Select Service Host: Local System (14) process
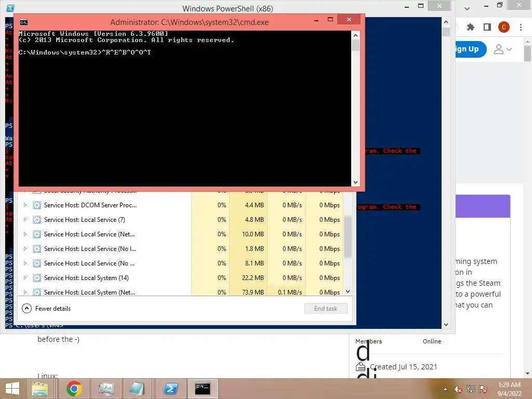Screen dimensions: 532x399 click(x=86, y=278)
